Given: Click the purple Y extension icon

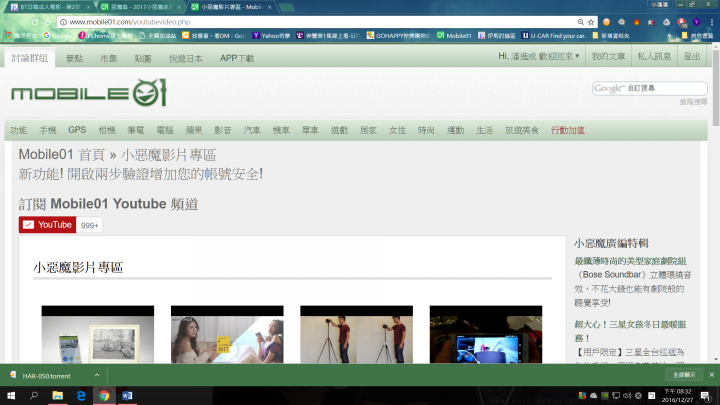Looking at the screenshot, I should coord(697,22).
